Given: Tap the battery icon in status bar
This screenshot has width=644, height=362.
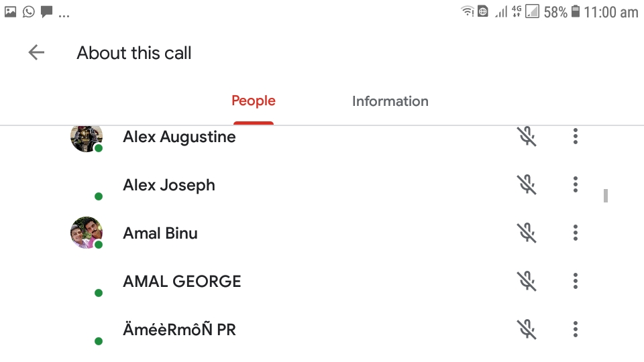Looking at the screenshot, I should click(x=575, y=11).
